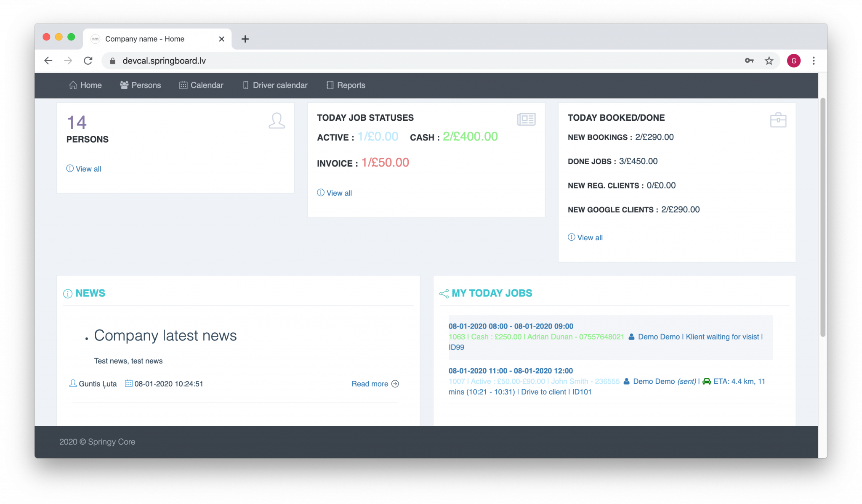Image resolution: width=862 pixels, height=504 pixels.
Task: Open the 11:00 - 12:00 job entry
Action: 511,371
